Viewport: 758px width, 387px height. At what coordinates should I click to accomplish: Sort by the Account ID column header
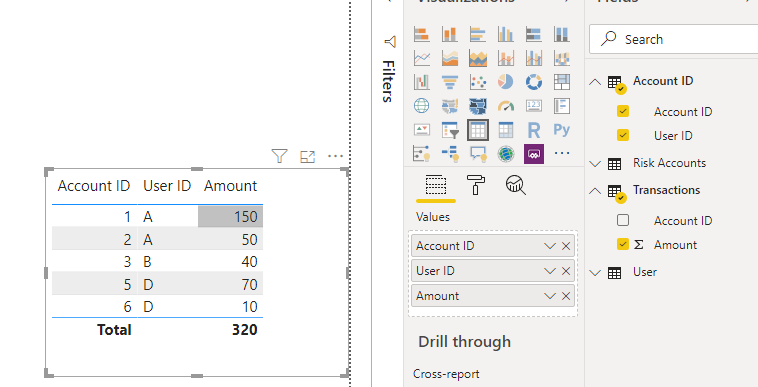point(94,186)
